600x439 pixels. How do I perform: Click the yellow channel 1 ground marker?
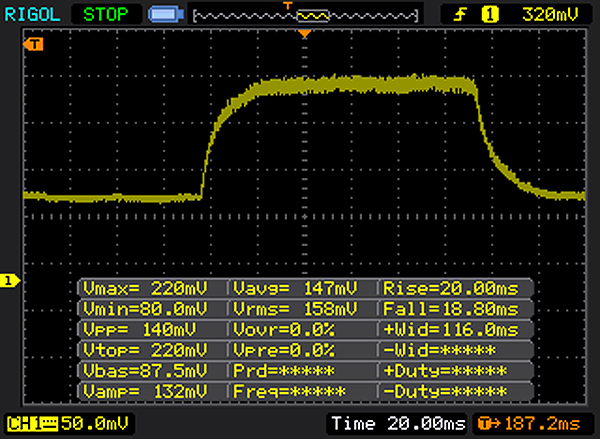10,281
